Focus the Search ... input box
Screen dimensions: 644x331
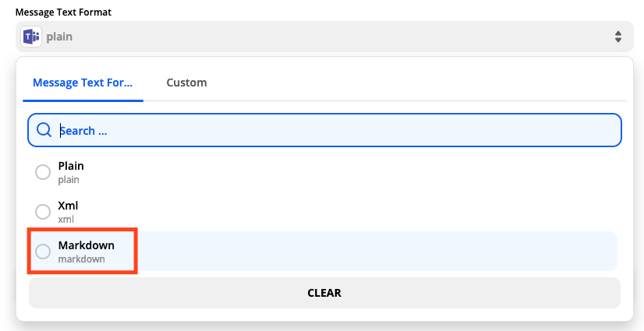pos(324,130)
